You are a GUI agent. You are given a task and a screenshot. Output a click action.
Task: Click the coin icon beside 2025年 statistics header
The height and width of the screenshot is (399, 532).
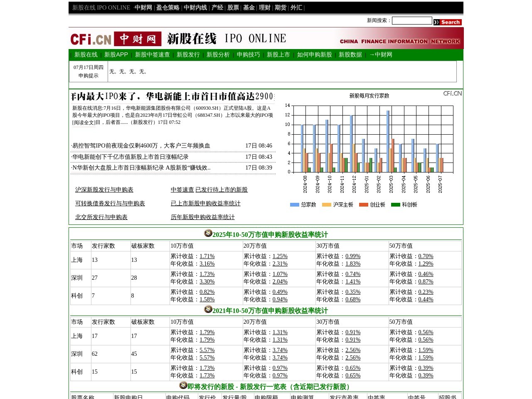coord(208,234)
